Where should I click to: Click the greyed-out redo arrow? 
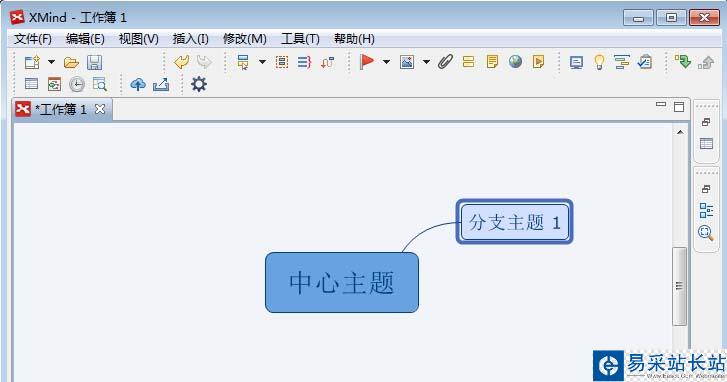click(204, 62)
